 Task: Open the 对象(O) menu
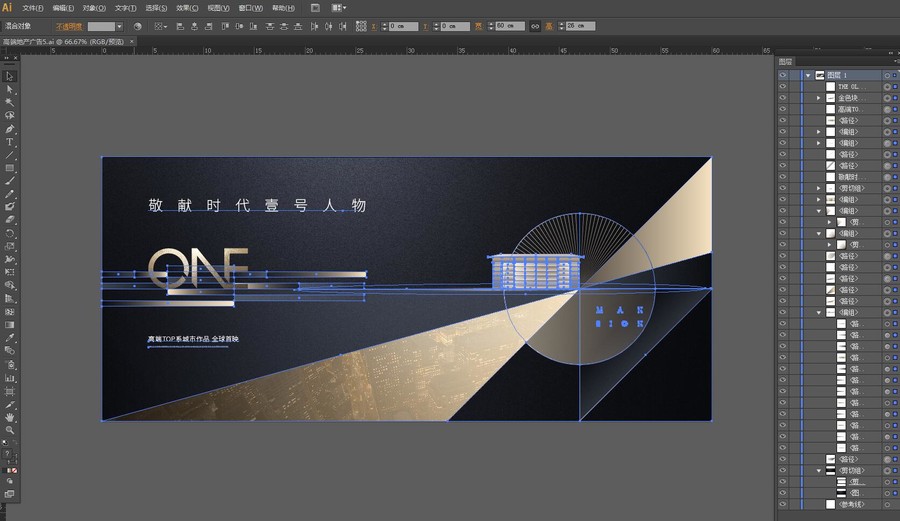pos(94,8)
